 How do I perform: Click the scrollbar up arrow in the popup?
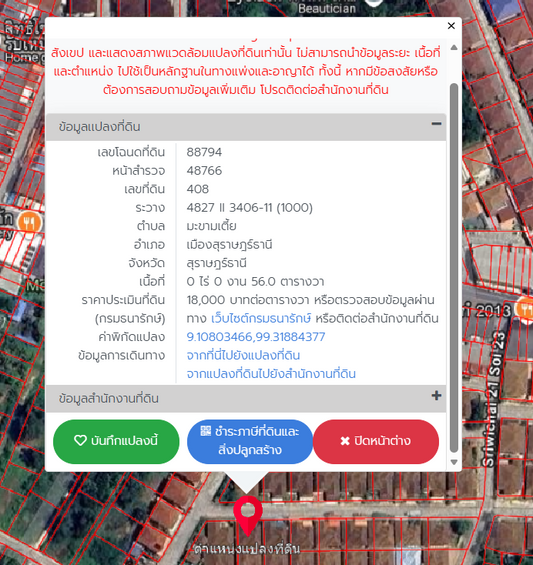[x=454, y=48]
